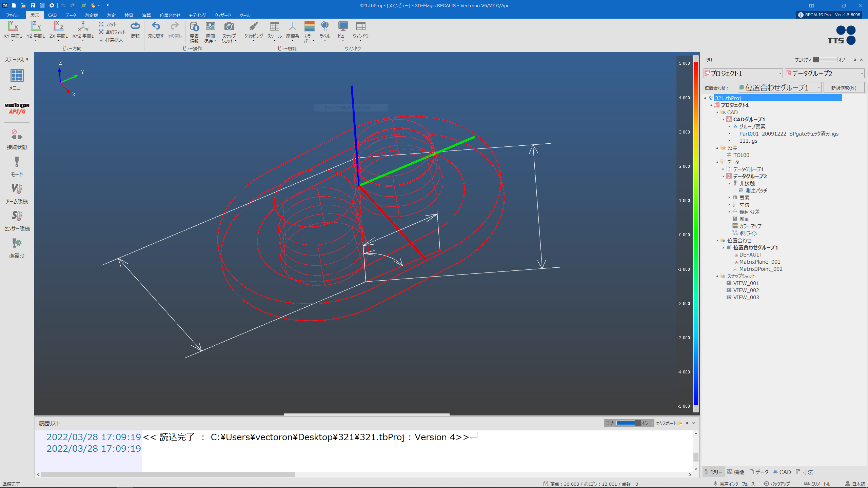Switch to the 位置合わせ ribbon tab
Screen dimensions: 868x488
point(170,15)
